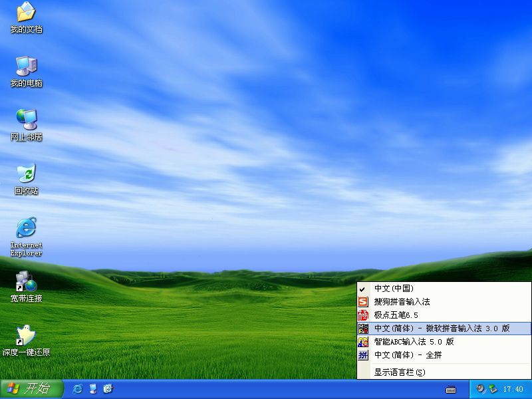Image resolution: width=532 pixels, height=399 pixels.
Task: Select 中文(简体) - 全拼 entry
Action: click(444, 355)
